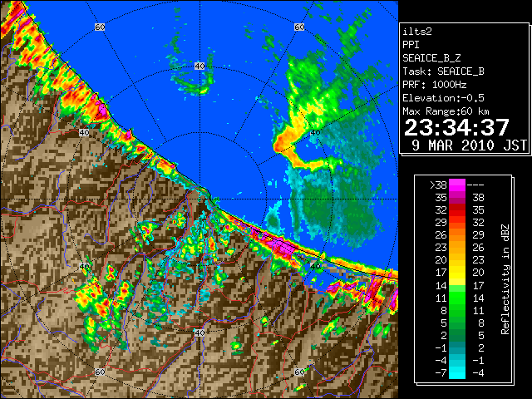Pick the yellow 17–20 dBZ legend swatch
The width and height of the screenshot is (532, 399).
[457, 273]
